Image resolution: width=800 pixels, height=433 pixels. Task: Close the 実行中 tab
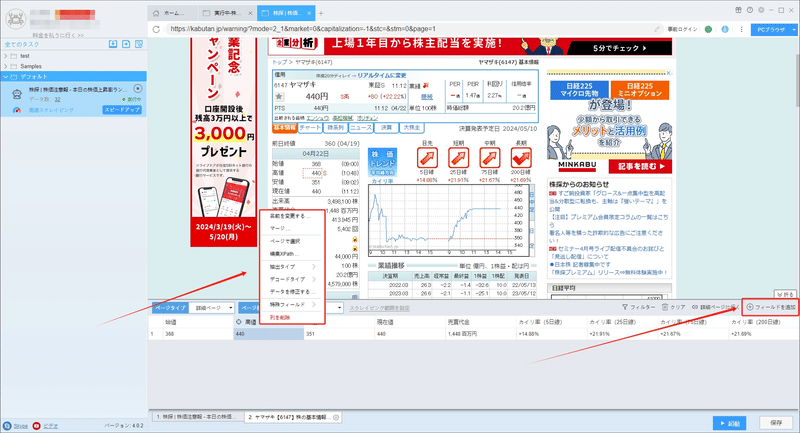click(250, 13)
